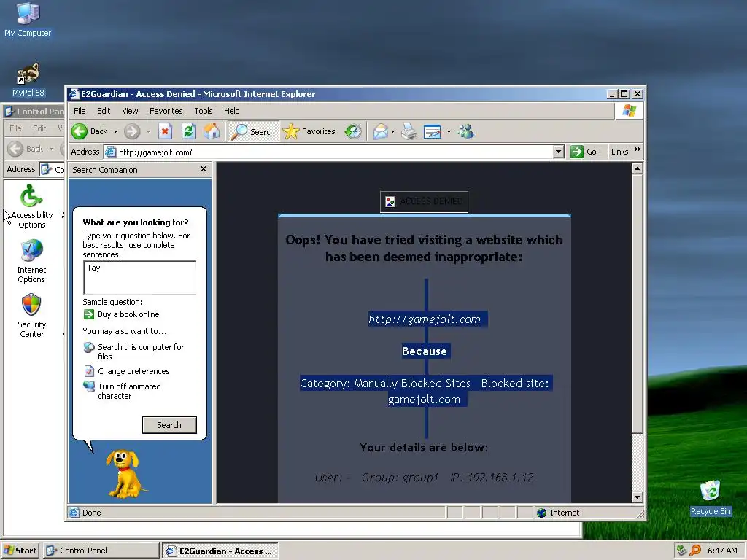
Task: Click the Go button next to address bar
Action: [584, 152]
